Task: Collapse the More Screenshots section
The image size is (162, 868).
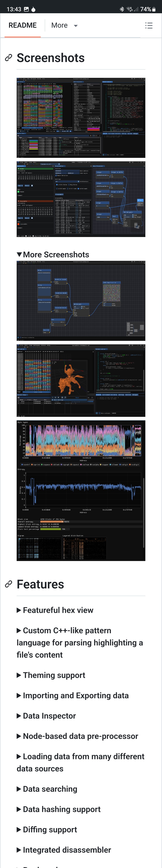Action: coord(53,254)
